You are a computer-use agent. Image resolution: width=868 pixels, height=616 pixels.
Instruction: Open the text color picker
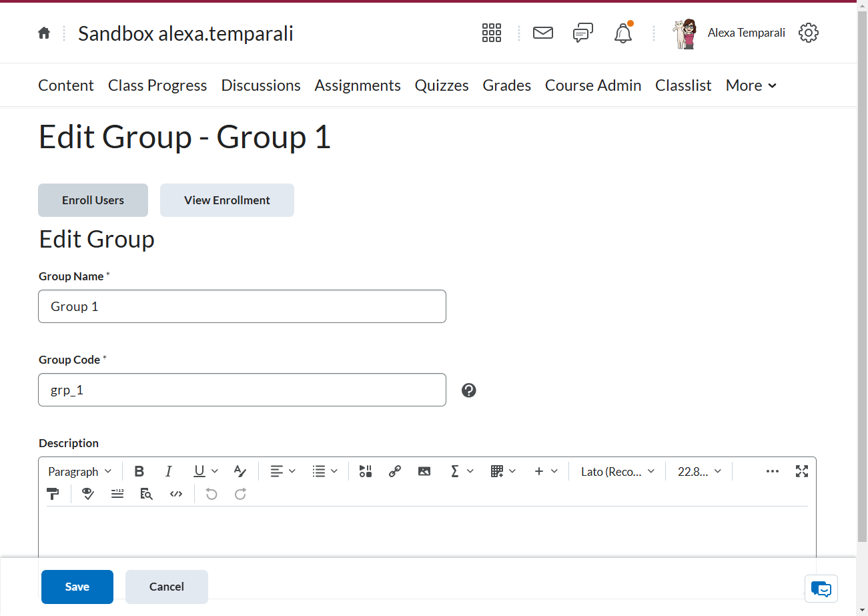coord(240,471)
